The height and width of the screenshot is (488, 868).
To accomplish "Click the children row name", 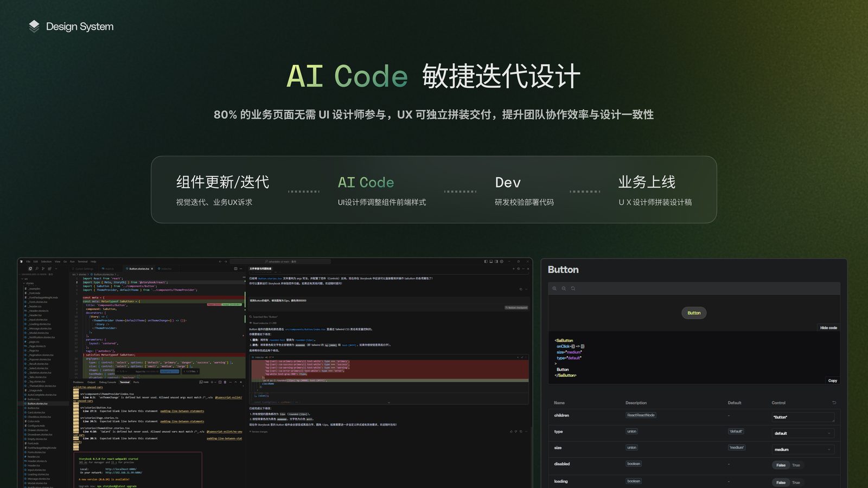I will [561, 415].
